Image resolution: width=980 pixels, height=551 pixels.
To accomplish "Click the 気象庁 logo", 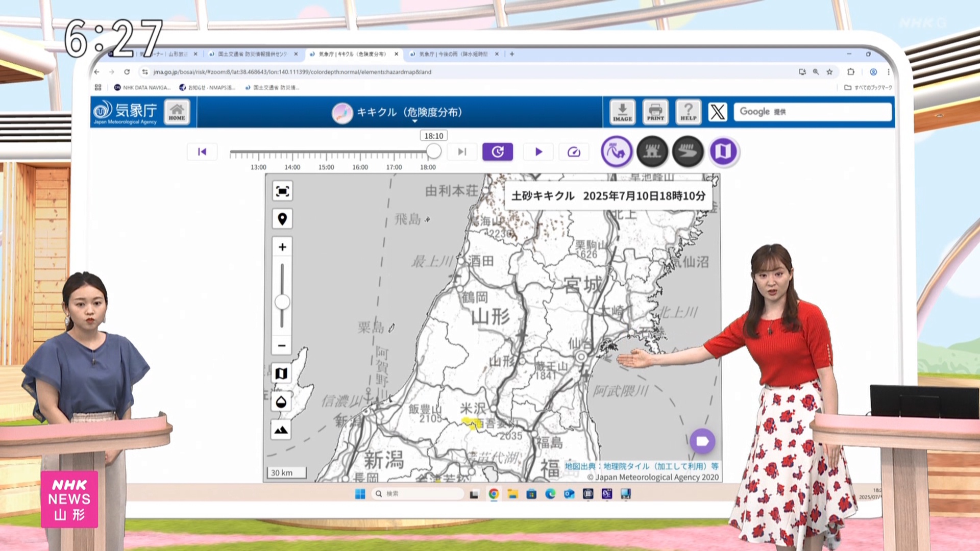I will click(126, 112).
